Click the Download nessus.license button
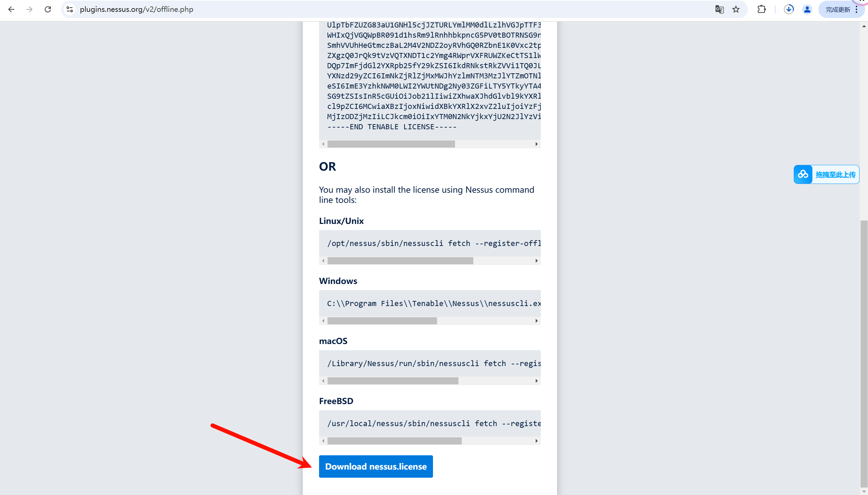The width and height of the screenshot is (868, 495). [375, 466]
